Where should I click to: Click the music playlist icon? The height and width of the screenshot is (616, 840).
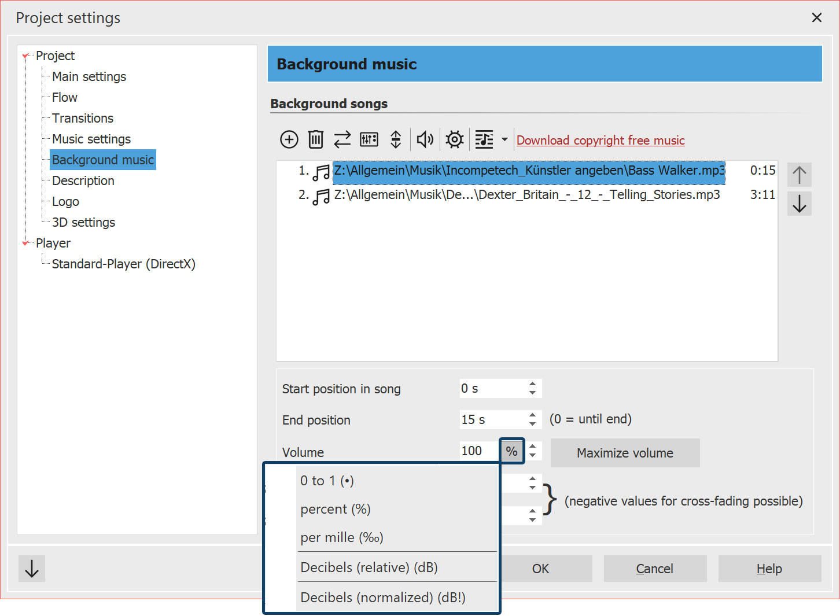coord(484,139)
